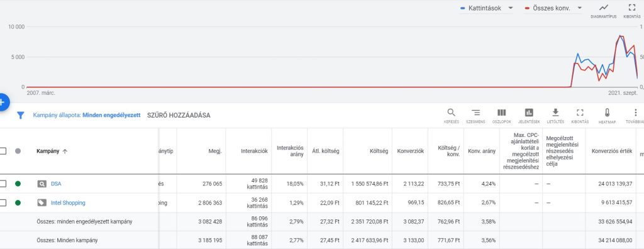644x249 pixels.
Task: Open the Intel Shopping campaign link
Action: point(68,202)
